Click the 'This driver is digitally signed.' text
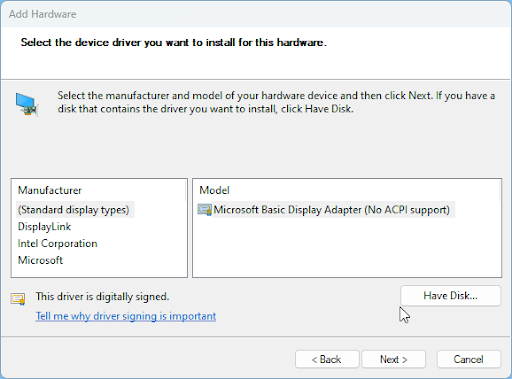Image resolution: width=512 pixels, height=379 pixels. [102, 297]
